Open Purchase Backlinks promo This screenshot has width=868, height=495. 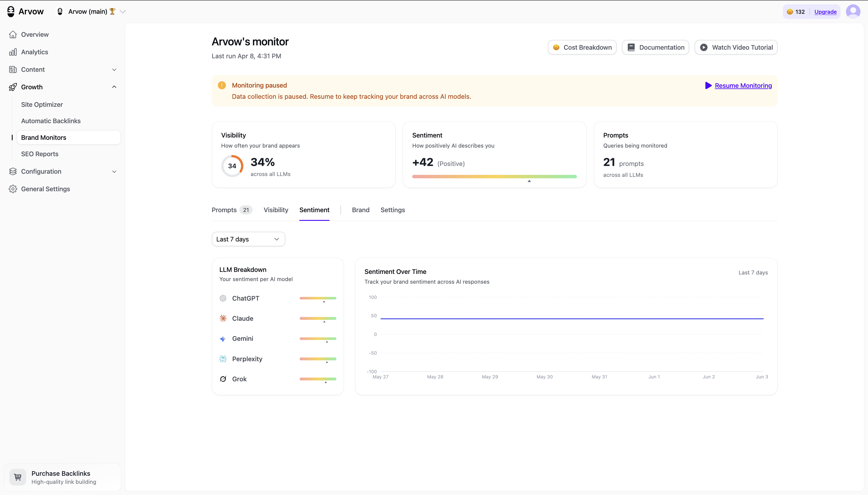[63, 477]
